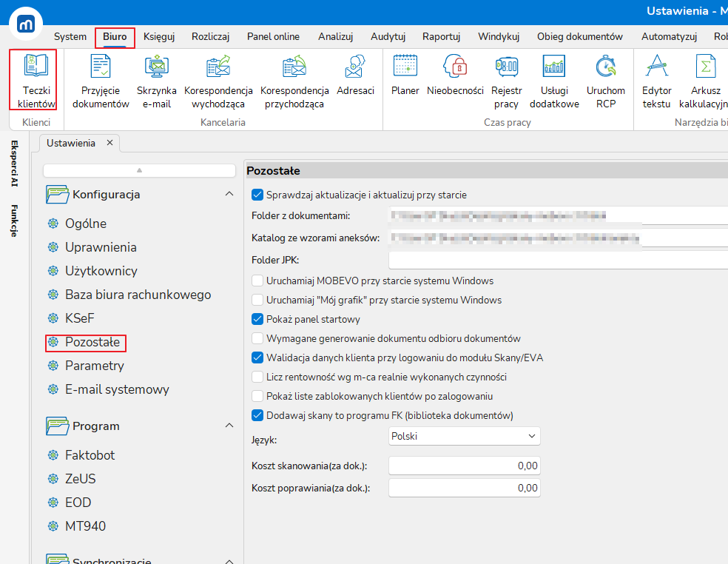Open the Audytuj ribbon tab
This screenshot has width=728, height=564.
point(388,37)
